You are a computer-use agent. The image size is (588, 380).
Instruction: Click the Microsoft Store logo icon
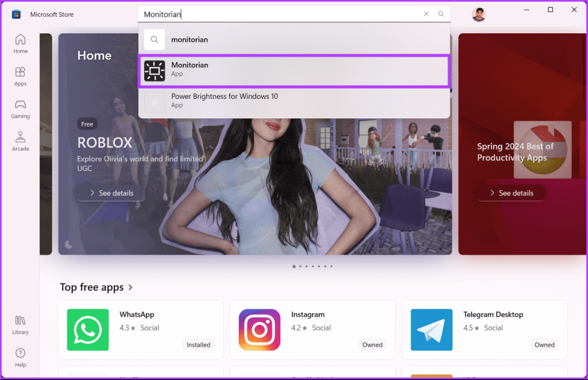(16, 14)
